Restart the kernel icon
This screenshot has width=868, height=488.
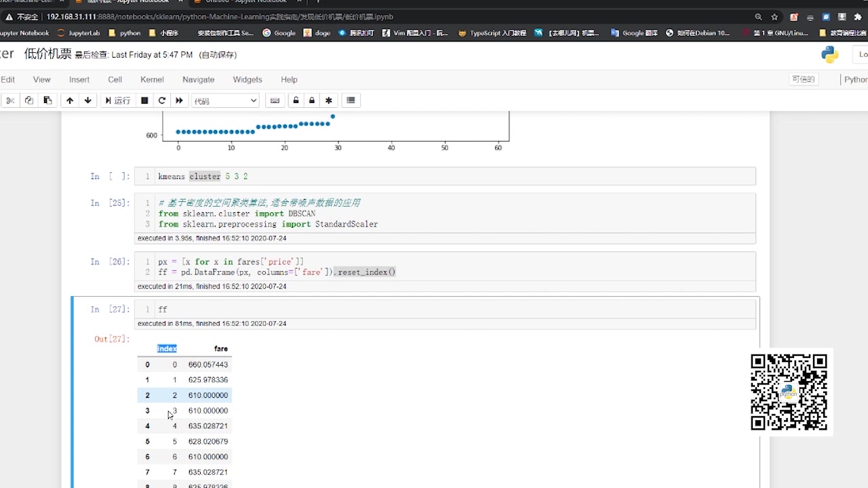coord(162,100)
